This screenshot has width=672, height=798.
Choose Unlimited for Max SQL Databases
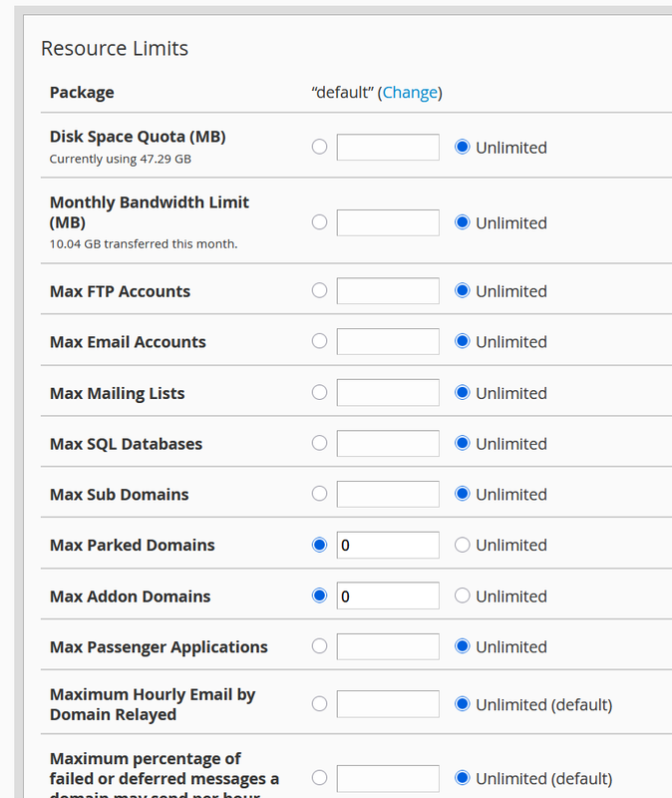(x=463, y=443)
